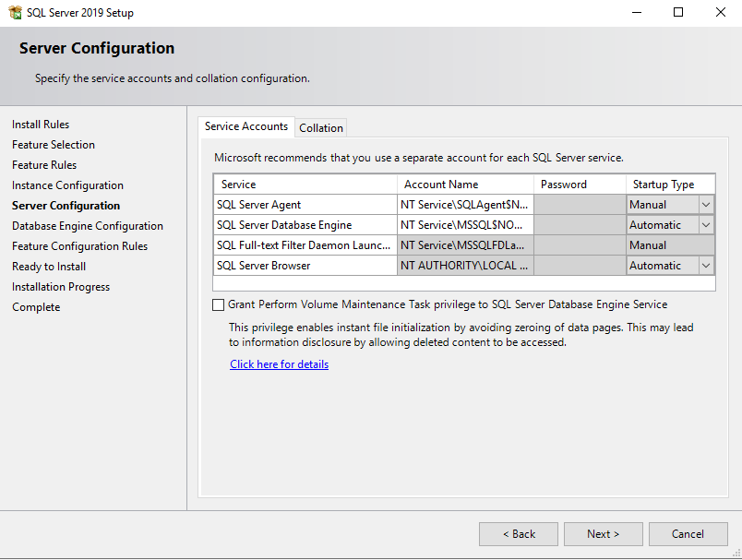This screenshot has width=742, height=560.
Task: Open SQL Server Database Engine startup dropdown
Action: [x=706, y=224]
